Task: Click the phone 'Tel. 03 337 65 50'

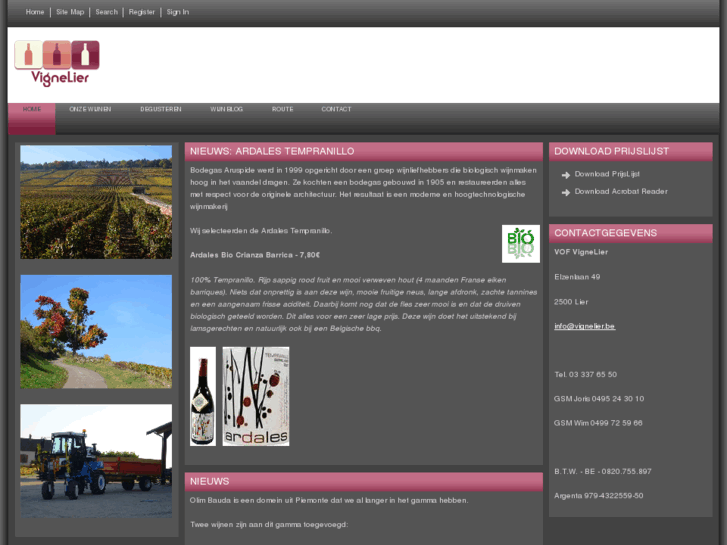Action: point(586,374)
